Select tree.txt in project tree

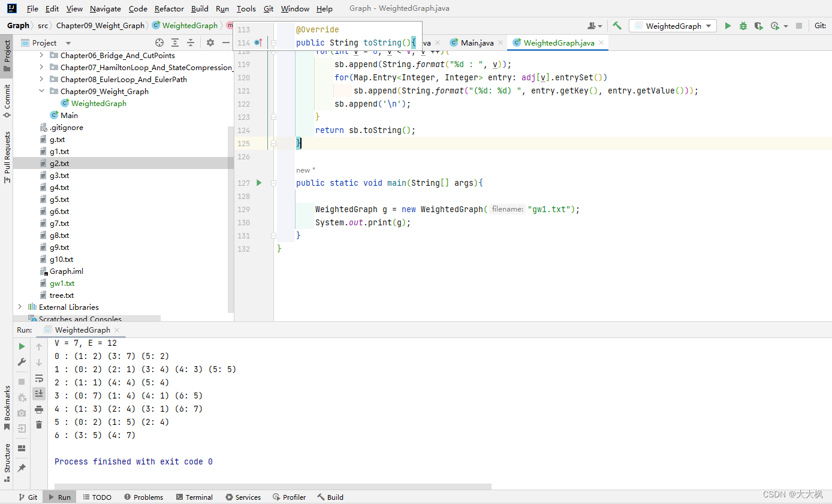coord(62,295)
